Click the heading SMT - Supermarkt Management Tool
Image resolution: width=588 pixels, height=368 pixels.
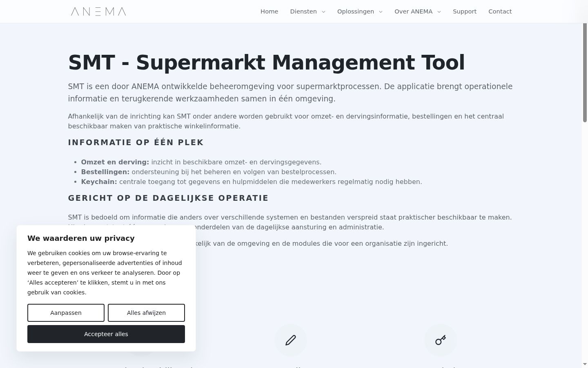pos(266,63)
